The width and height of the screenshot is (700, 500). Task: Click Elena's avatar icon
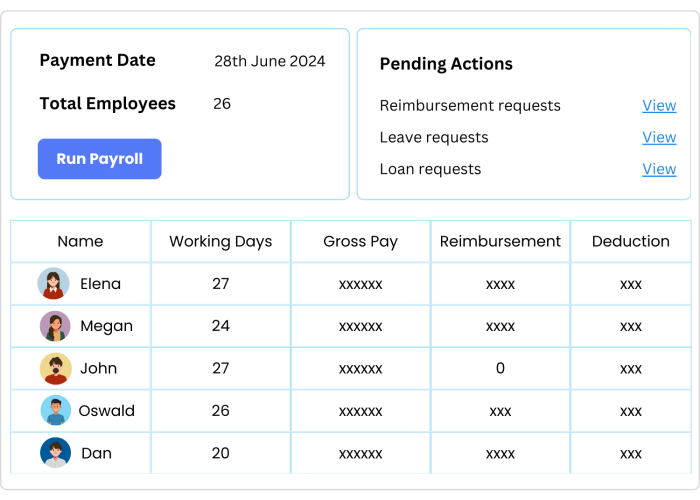pyautogui.click(x=54, y=283)
